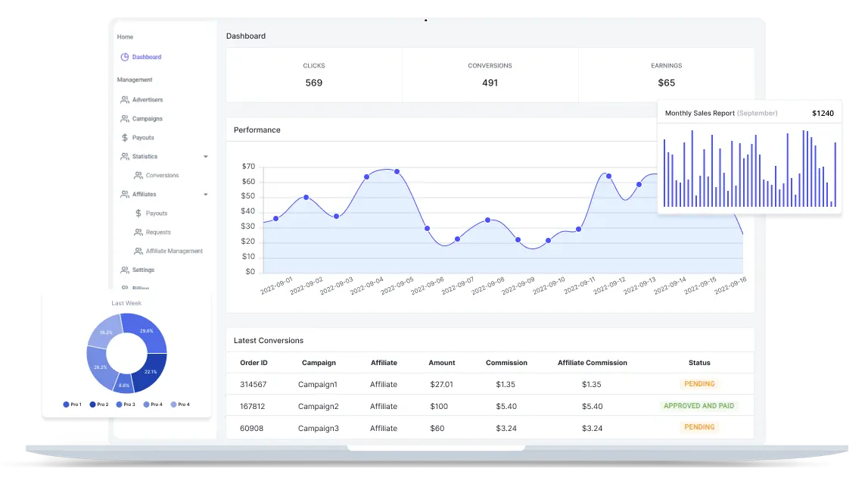Open Payouts under Affiliates
This screenshot has width=868, height=481.
(x=138, y=212)
